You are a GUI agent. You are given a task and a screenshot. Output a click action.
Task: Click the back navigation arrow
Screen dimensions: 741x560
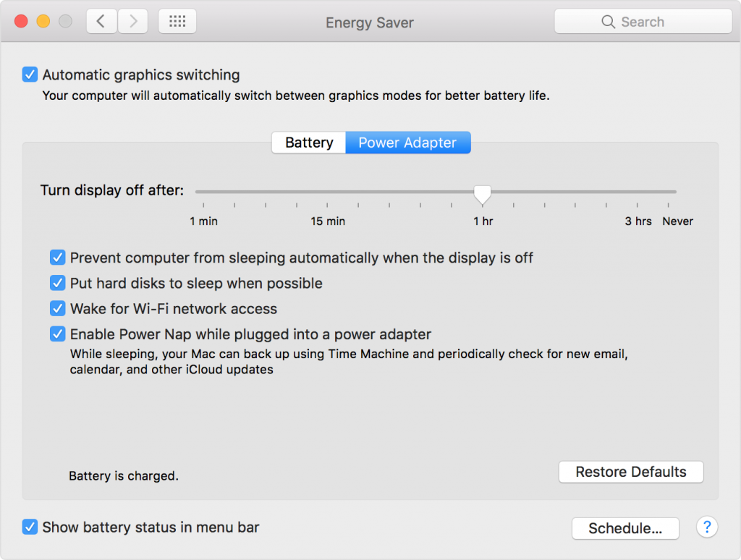click(x=101, y=21)
